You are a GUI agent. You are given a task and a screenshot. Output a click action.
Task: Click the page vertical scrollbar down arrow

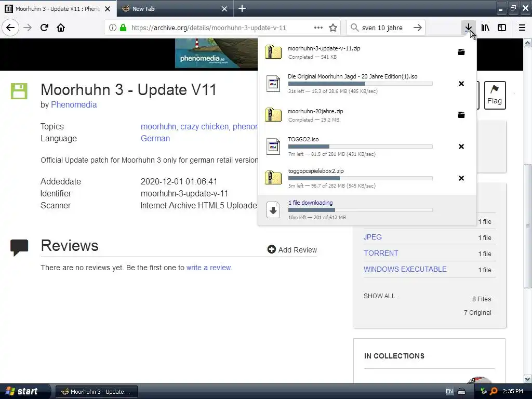pos(528,379)
